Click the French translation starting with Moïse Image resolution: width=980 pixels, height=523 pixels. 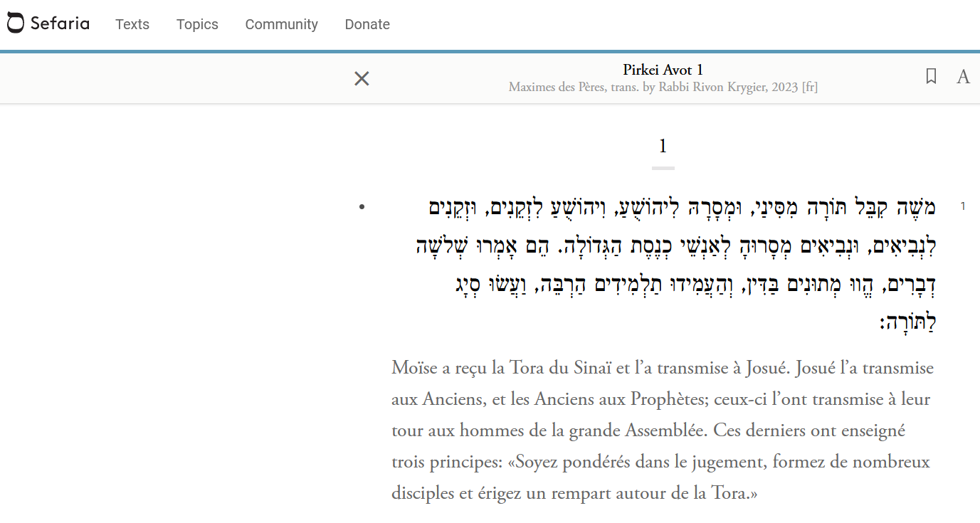click(662, 369)
